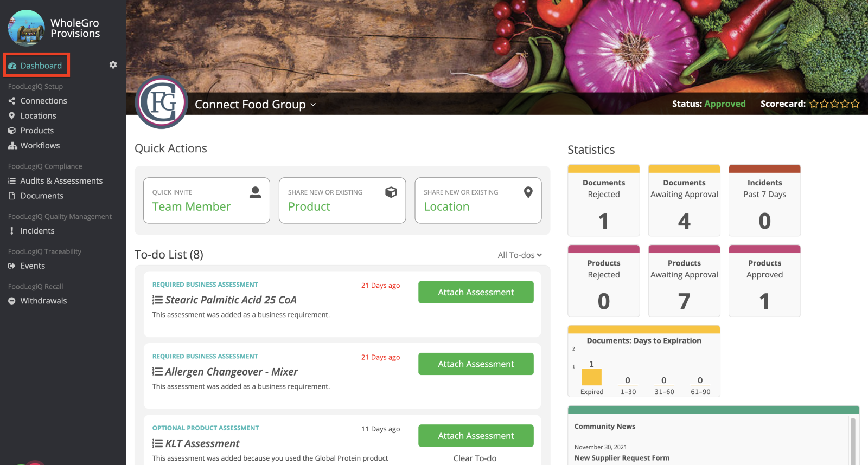Click the settings gear icon in sidebar

113,64
